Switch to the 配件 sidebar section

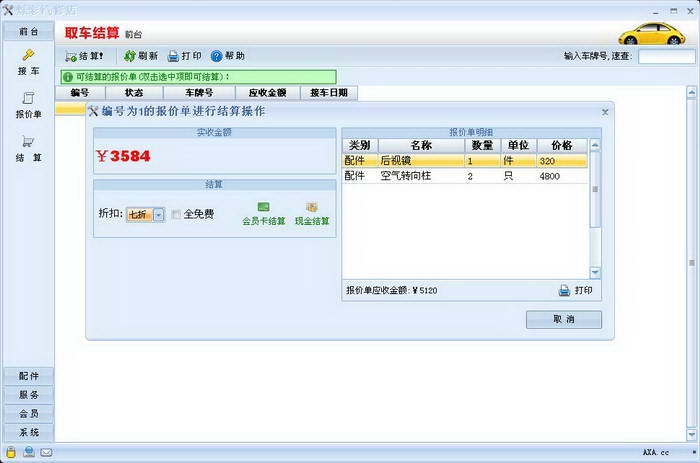29,376
